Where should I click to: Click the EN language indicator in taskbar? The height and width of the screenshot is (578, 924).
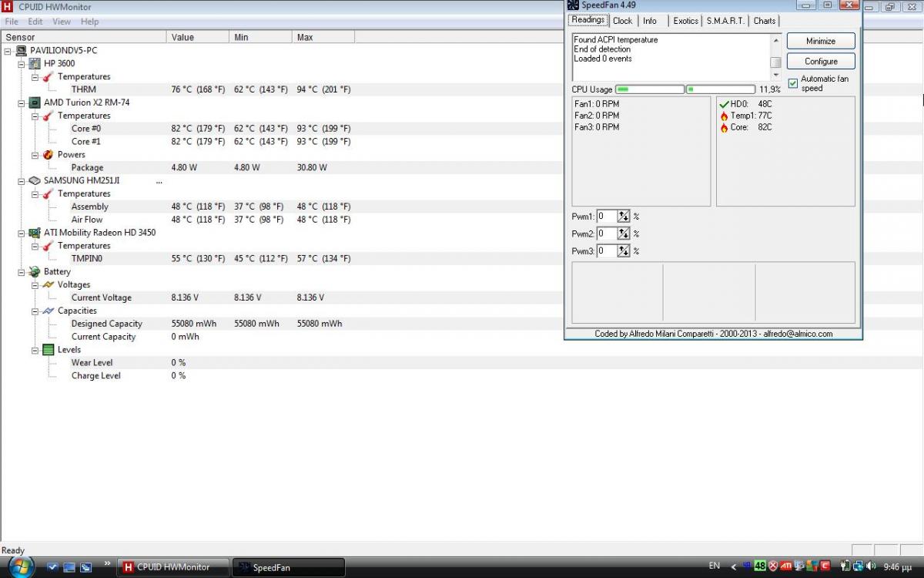pos(715,566)
